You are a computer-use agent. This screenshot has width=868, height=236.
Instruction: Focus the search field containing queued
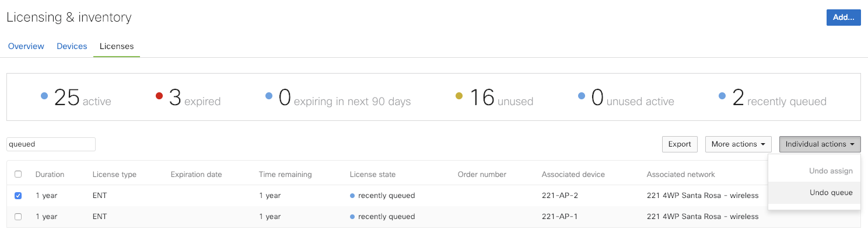point(51,144)
